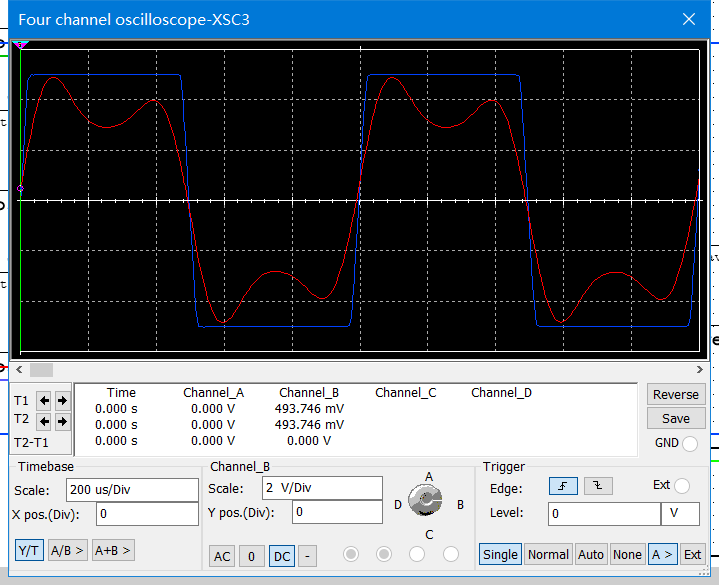Click the T1 Channel_B value 493.746 mV

tap(310, 408)
